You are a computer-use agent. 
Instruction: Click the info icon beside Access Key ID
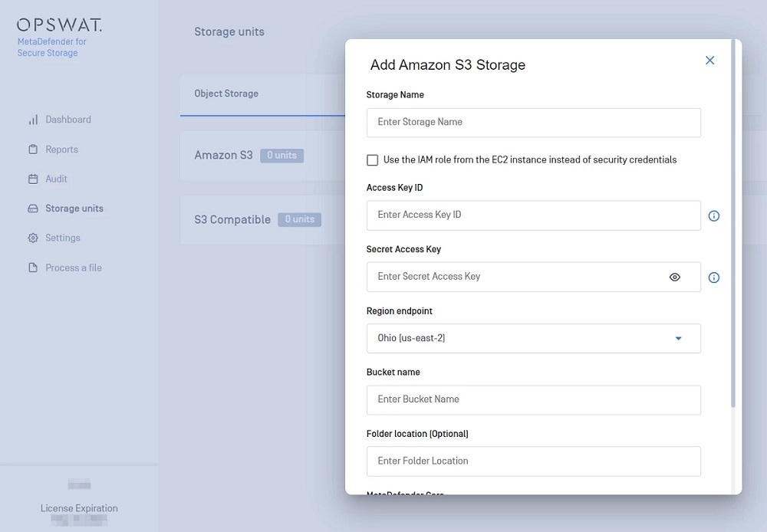tap(714, 215)
